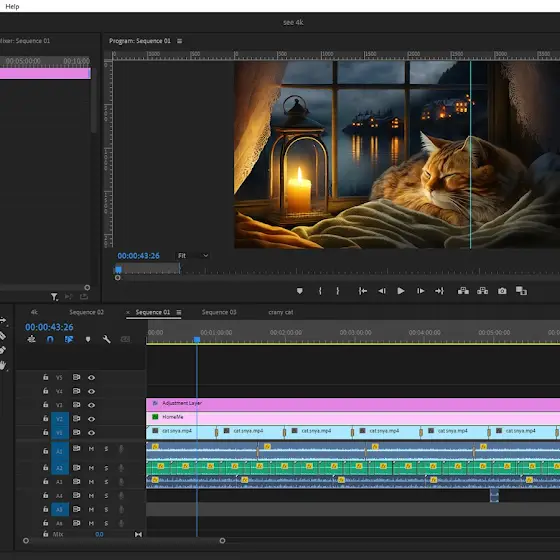Open Timeline Display Settings wrench
560x560 pixels.
[x=106, y=339]
